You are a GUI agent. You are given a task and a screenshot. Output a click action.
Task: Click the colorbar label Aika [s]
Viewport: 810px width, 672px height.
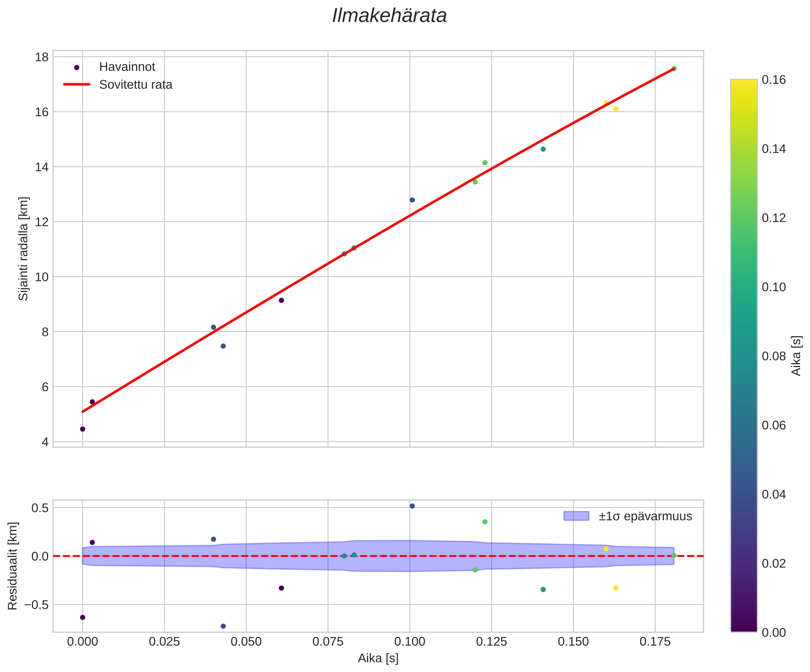796,356
